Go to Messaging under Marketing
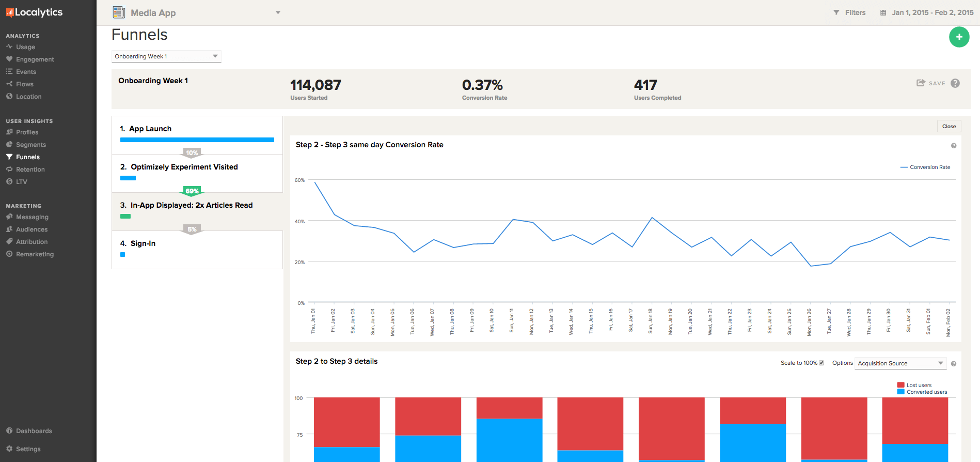Screen dimensions: 980x462 pyautogui.click(x=32, y=217)
